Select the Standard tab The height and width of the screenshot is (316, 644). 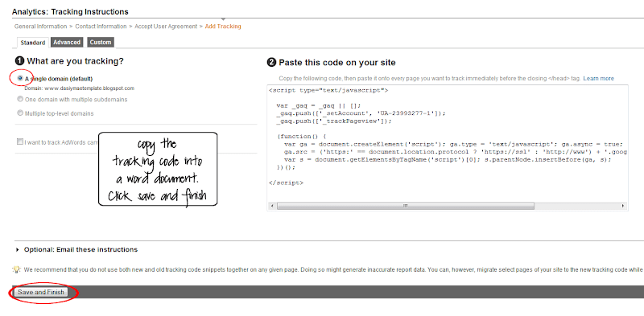(32, 43)
